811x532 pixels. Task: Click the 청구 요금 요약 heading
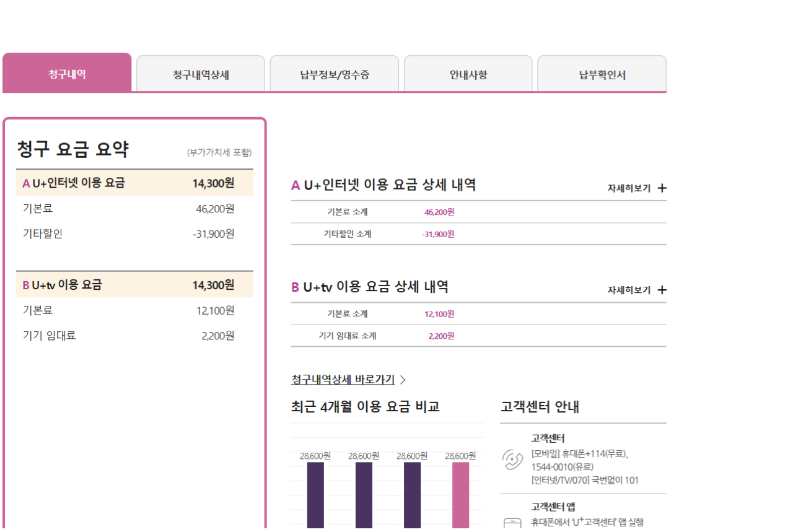[73, 149]
